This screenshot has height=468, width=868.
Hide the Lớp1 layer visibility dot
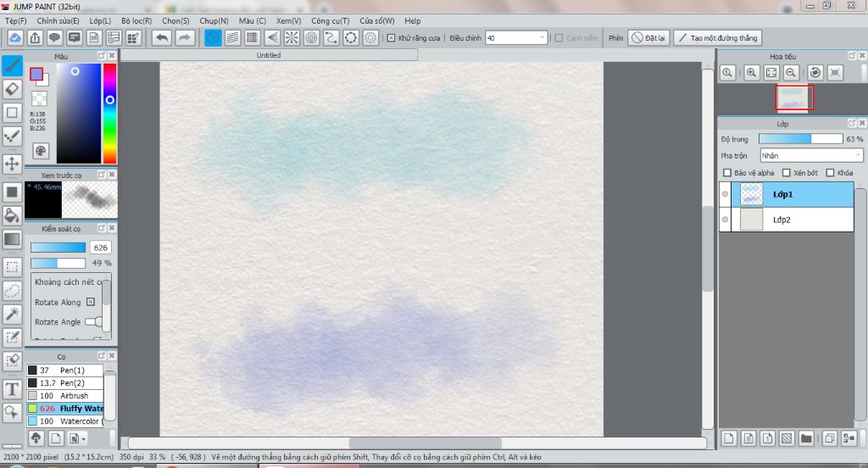pyautogui.click(x=725, y=194)
